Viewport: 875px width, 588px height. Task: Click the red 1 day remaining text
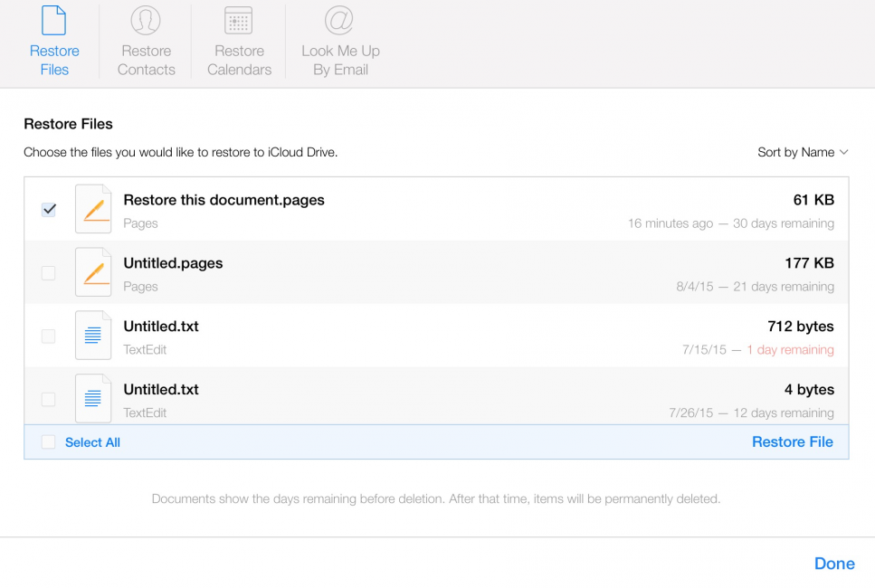790,350
